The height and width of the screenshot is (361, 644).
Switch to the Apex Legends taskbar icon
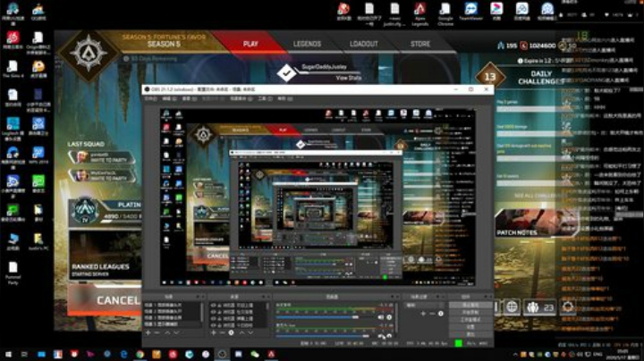click(x=272, y=354)
